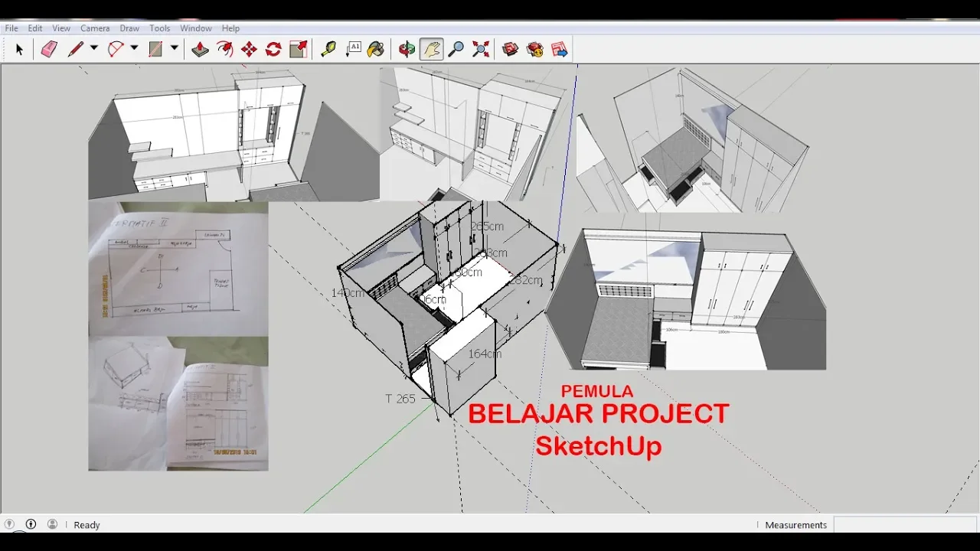Click the Measurements input box
The width and height of the screenshot is (980, 551).
pos(905,524)
